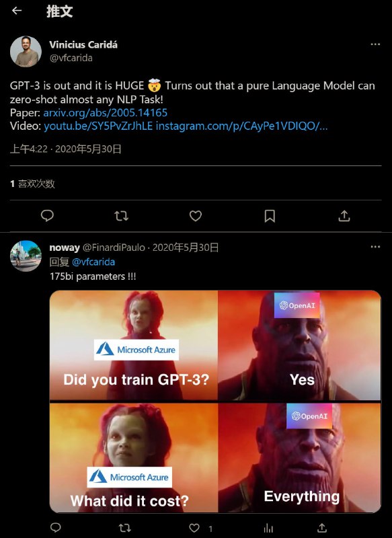
Task: View the 1 喜欢次数 likes list
Action: pos(32,184)
